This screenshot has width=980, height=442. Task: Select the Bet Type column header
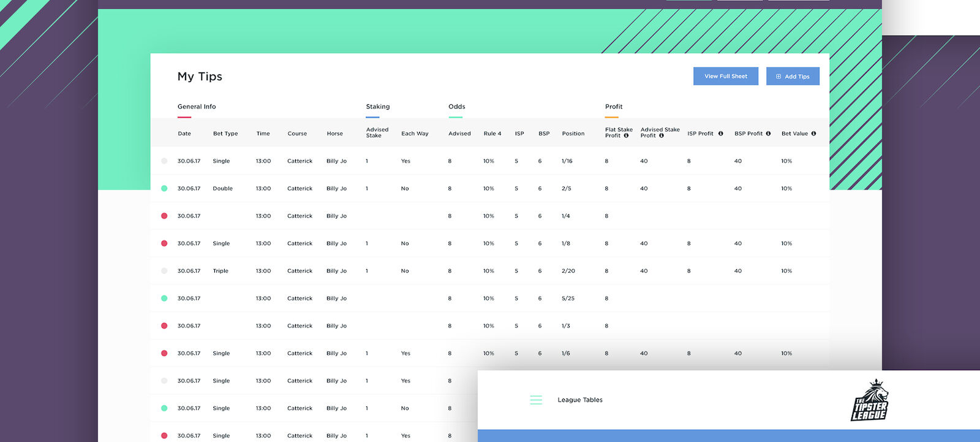point(225,134)
